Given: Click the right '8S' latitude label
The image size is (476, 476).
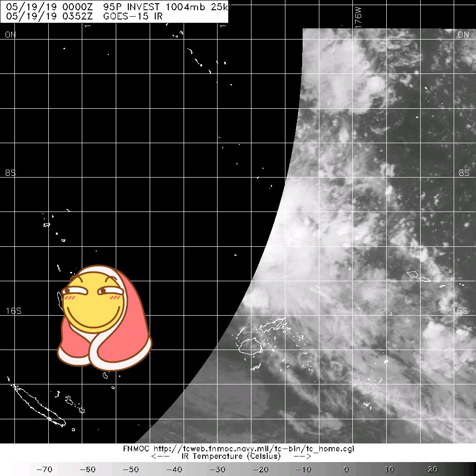Looking at the screenshot, I should 464,173.
